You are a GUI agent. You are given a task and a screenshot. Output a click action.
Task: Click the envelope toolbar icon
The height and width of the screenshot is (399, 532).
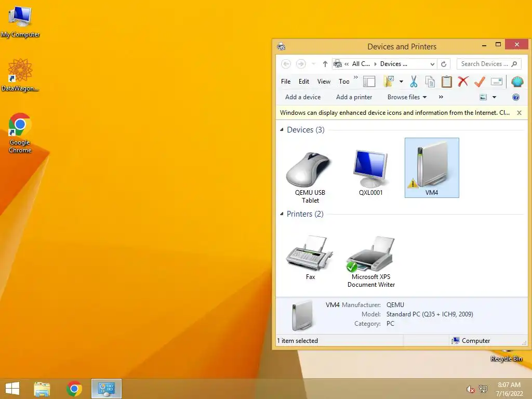click(x=496, y=82)
